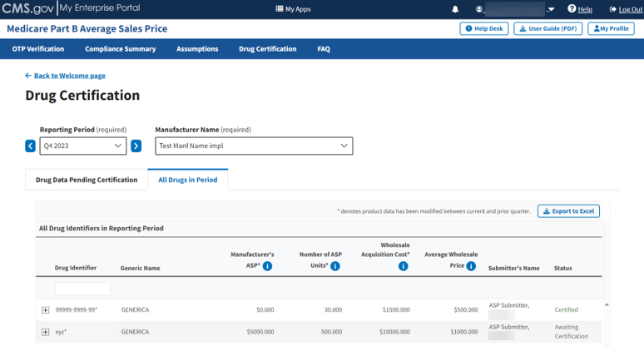Viewport: 644px width, 346px height.
Task: Click Manufacturer's ASP info icon
Action: click(x=267, y=266)
